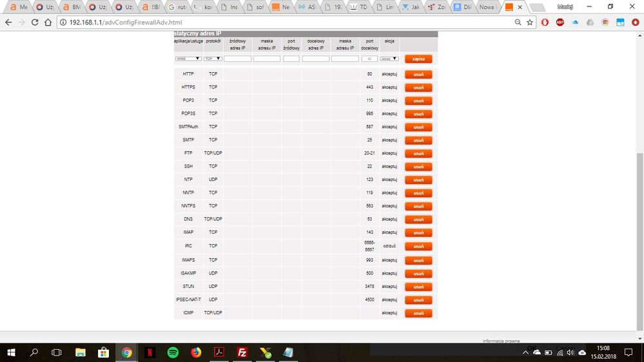The width and height of the screenshot is (644, 362).
Task: Click the 'zapisz' button to save rule
Action: click(x=418, y=59)
